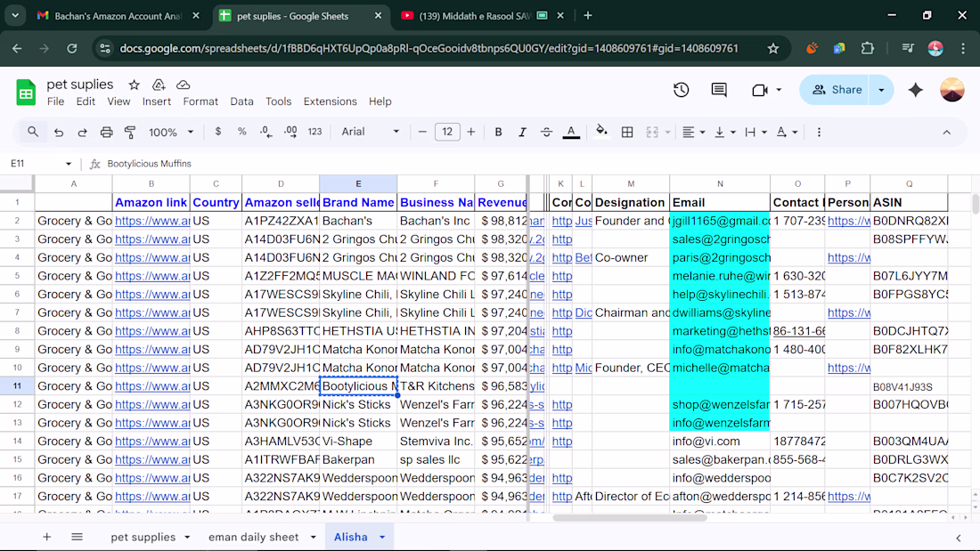
Task: Reload the page
Action: pos(72,49)
